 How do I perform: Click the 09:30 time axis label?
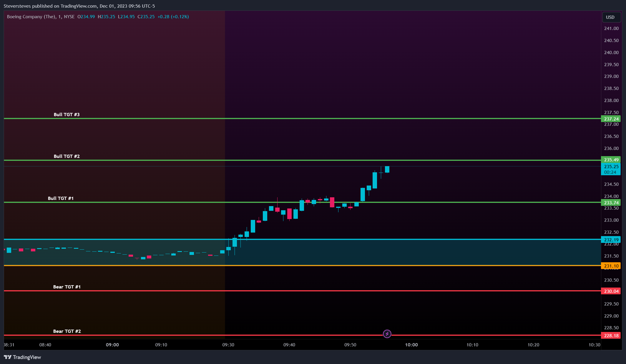coord(228,345)
